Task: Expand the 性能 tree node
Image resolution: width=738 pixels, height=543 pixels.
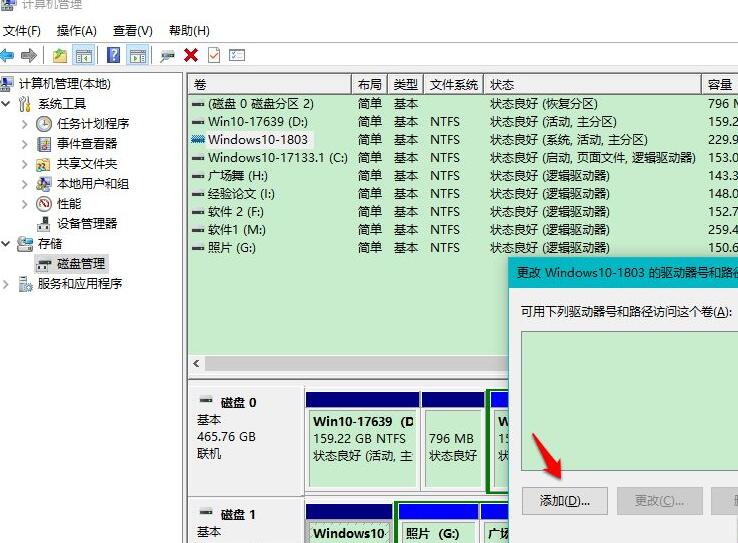Action: [x=25, y=204]
